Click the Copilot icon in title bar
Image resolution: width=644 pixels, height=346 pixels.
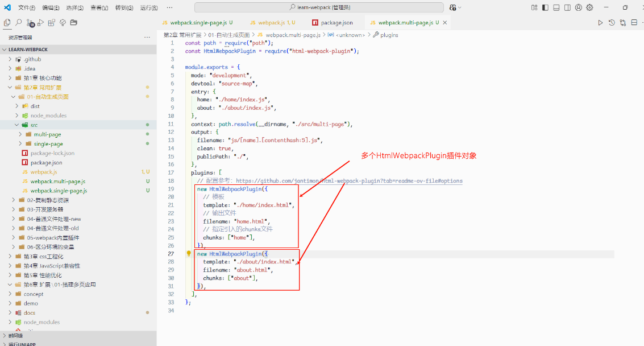coord(452,7)
